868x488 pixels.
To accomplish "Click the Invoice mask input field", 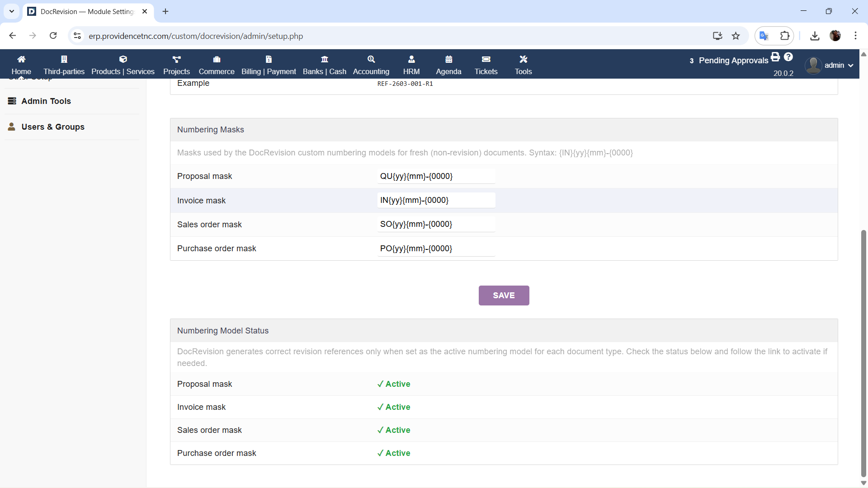I will point(436,200).
